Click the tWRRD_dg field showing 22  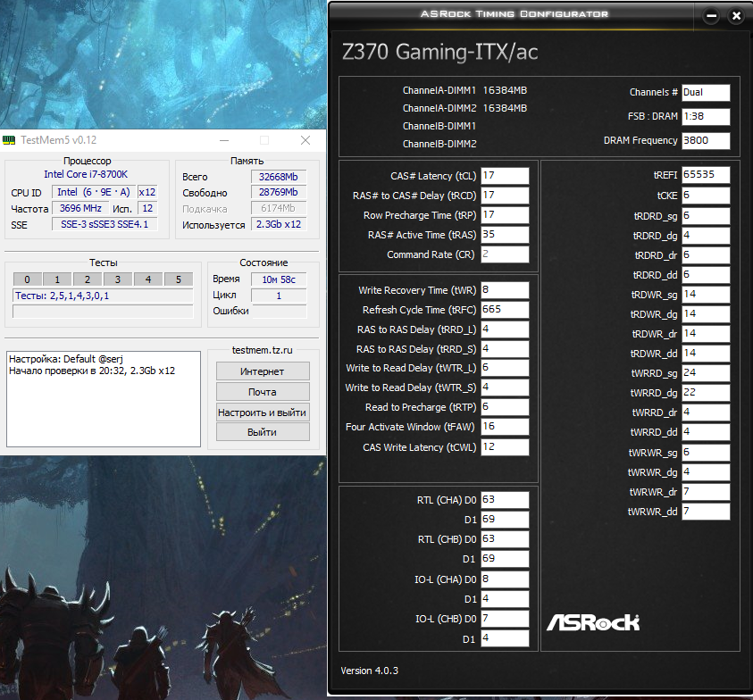point(706,392)
